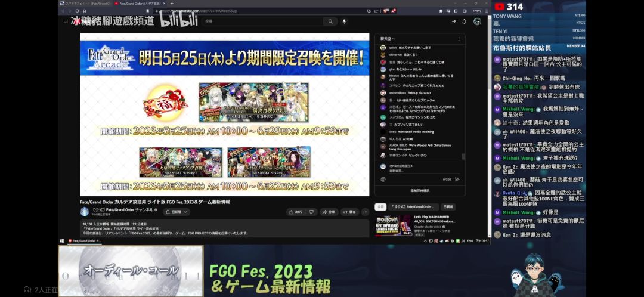The image size is (644, 297).
Task: Open the emoji picker in chat
Action: pyautogui.click(x=383, y=180)
